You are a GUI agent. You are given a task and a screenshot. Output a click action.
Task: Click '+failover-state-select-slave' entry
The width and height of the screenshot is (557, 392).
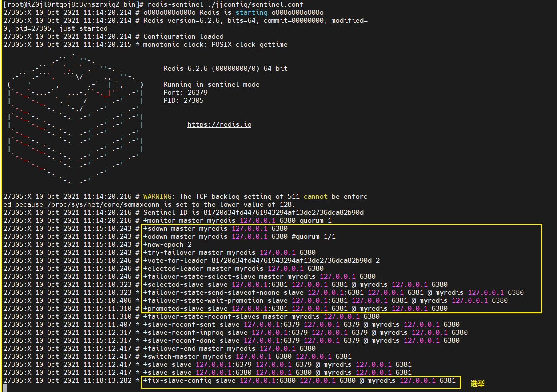259,276
